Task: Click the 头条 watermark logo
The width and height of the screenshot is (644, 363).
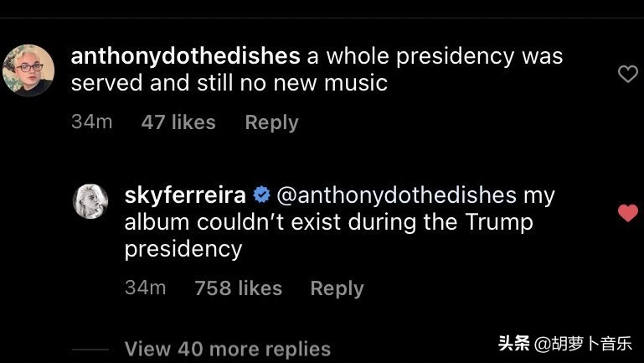Action: [x=513, y=343]
